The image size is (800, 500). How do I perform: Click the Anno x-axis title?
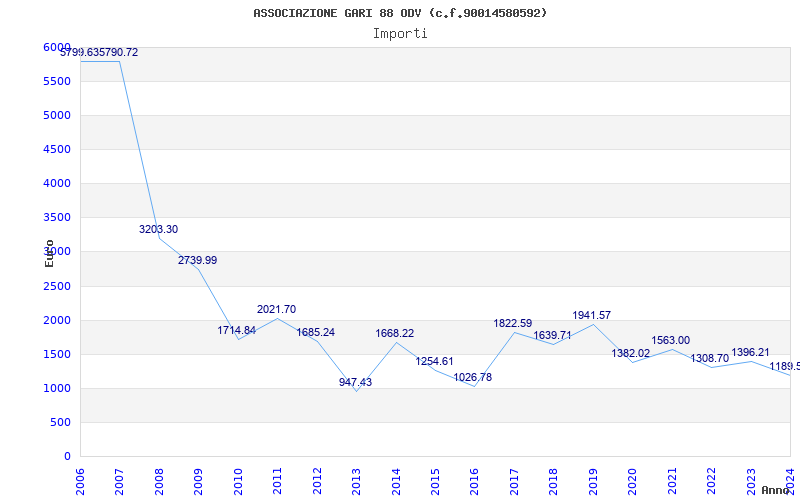(776, 490)
